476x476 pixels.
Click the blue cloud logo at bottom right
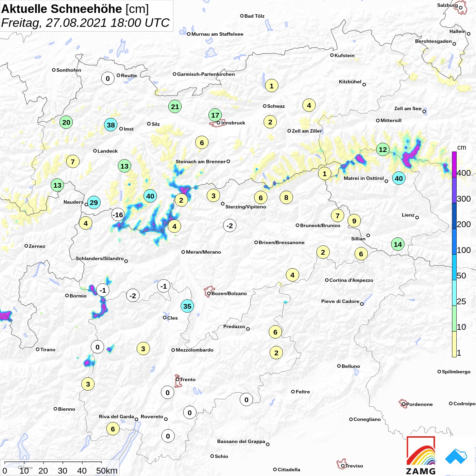[456, 456]
